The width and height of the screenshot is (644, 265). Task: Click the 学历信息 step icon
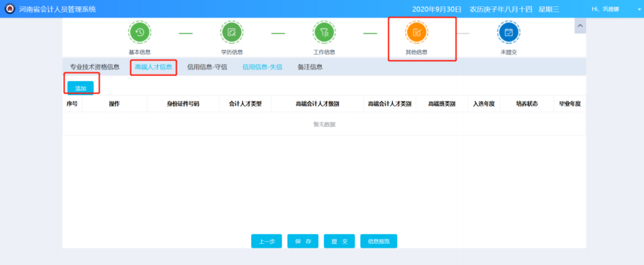(x=231, y=33)
